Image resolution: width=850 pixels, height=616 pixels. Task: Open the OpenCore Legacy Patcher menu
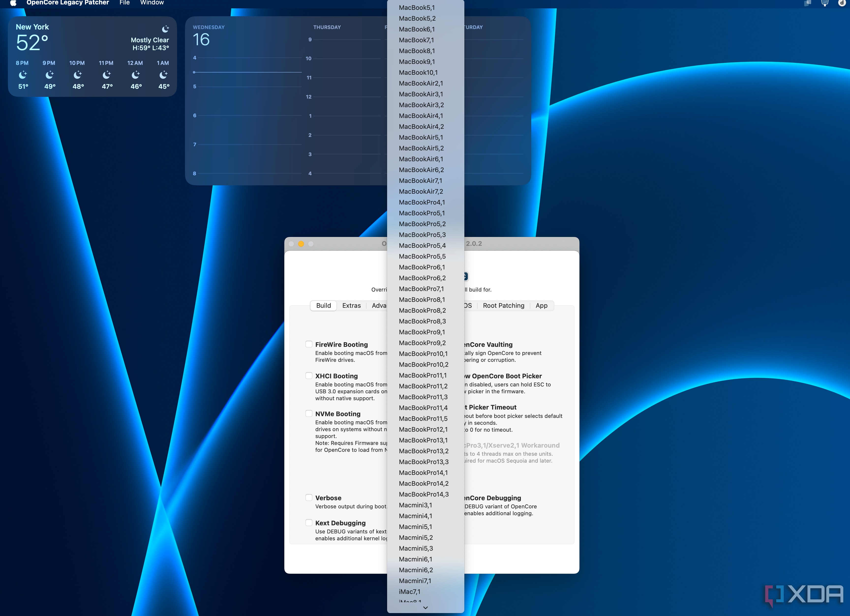pyautogui.click(x=67, y=3)
